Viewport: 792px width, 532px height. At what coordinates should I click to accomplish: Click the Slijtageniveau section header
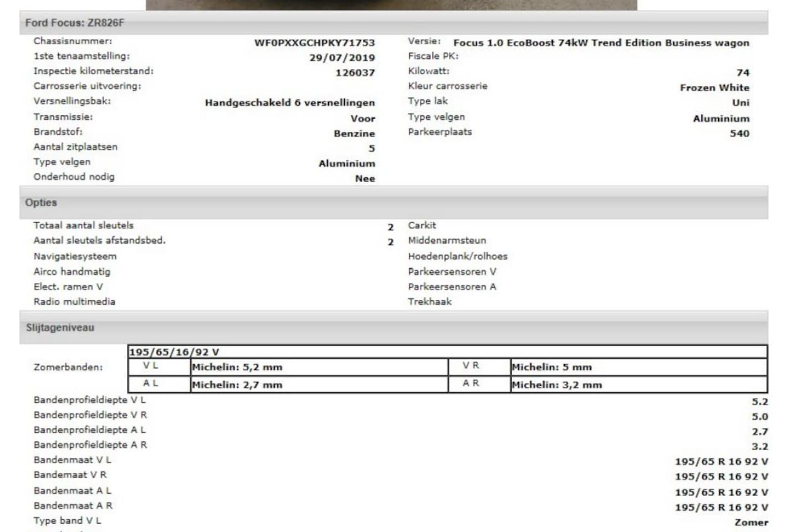[394, 328]
